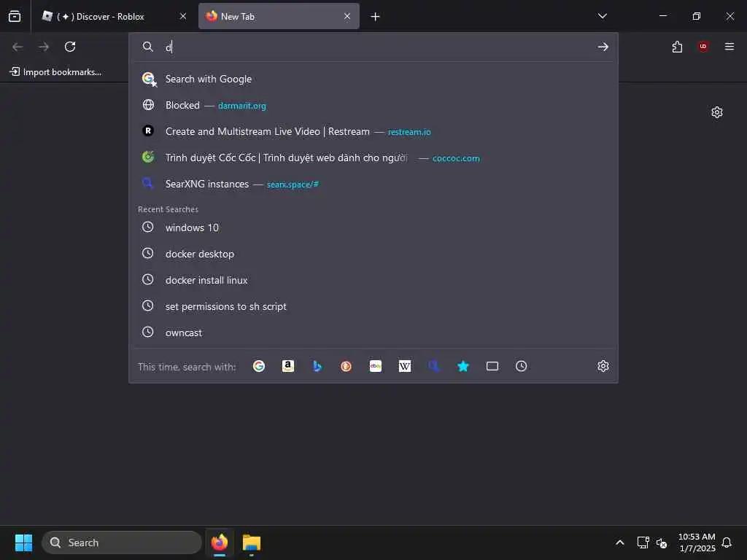747x560 pixels.
Task: Open a new tab with plus button
Action: tap(376, 17)
